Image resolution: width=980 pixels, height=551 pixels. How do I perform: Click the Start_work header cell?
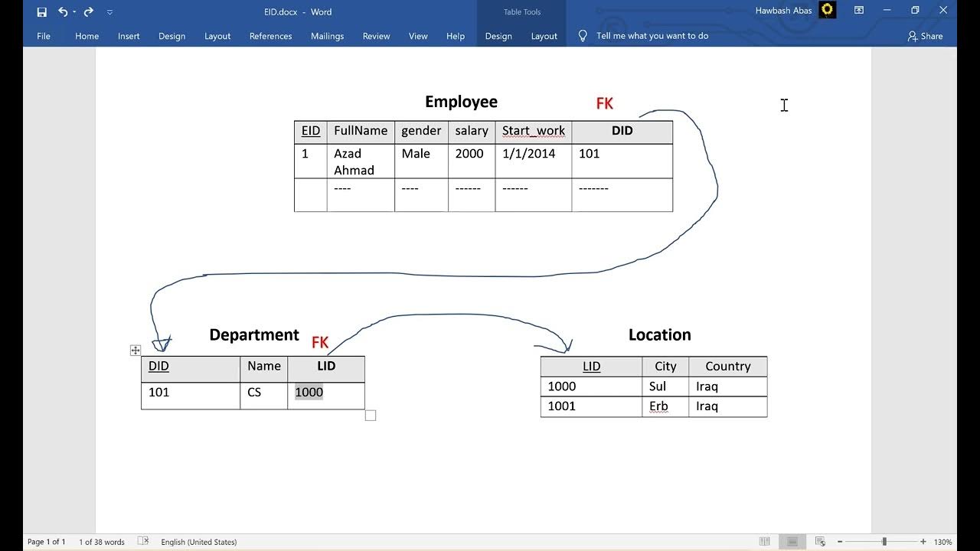coord(534,132)
